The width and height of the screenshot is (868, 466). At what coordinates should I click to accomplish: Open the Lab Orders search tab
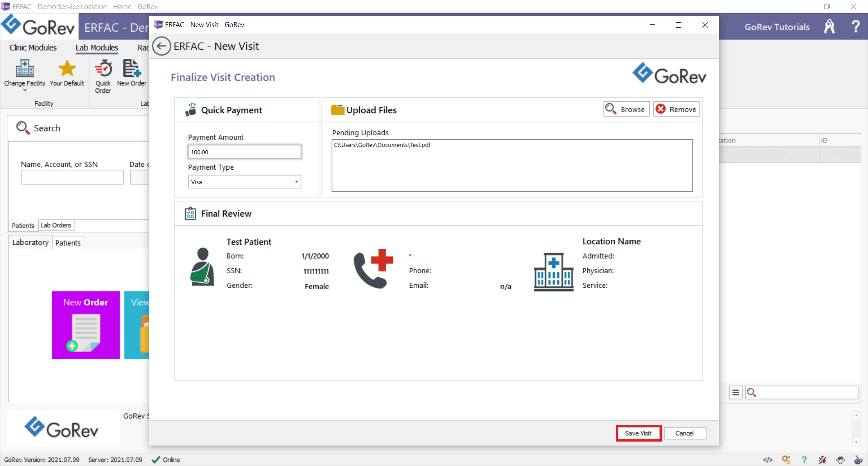(x=56, y=225)
